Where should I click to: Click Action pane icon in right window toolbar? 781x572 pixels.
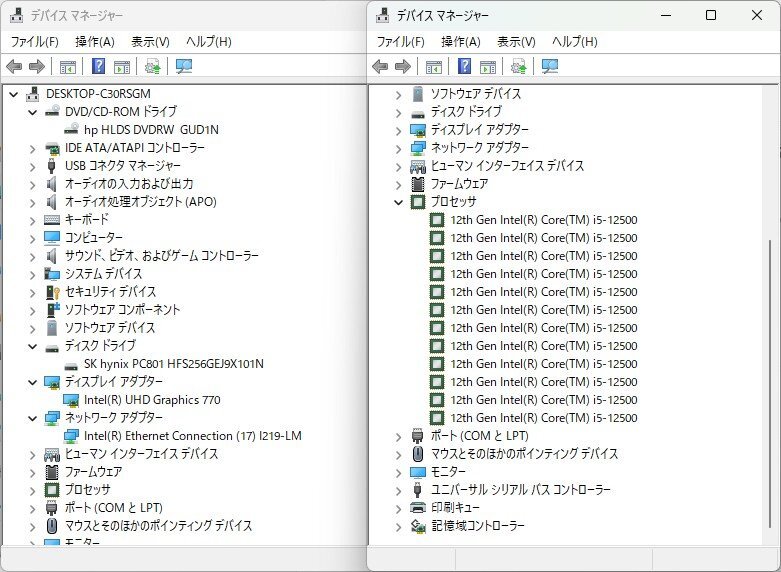[x=488, y=66]
